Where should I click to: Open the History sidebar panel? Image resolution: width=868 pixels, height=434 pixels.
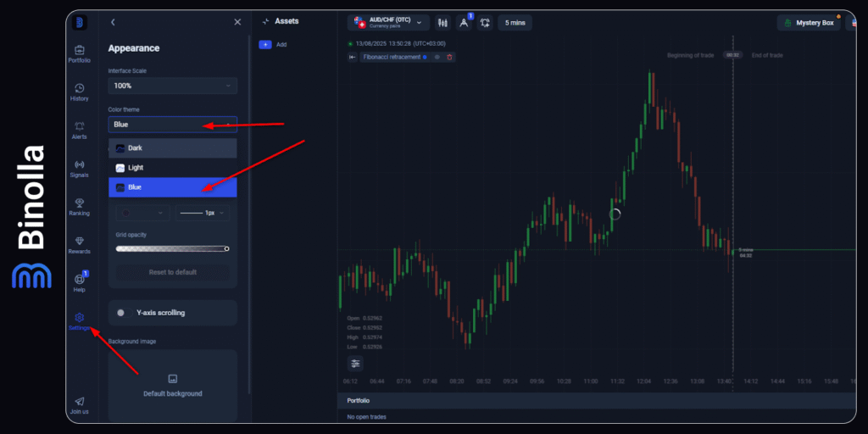pos(80,92)
